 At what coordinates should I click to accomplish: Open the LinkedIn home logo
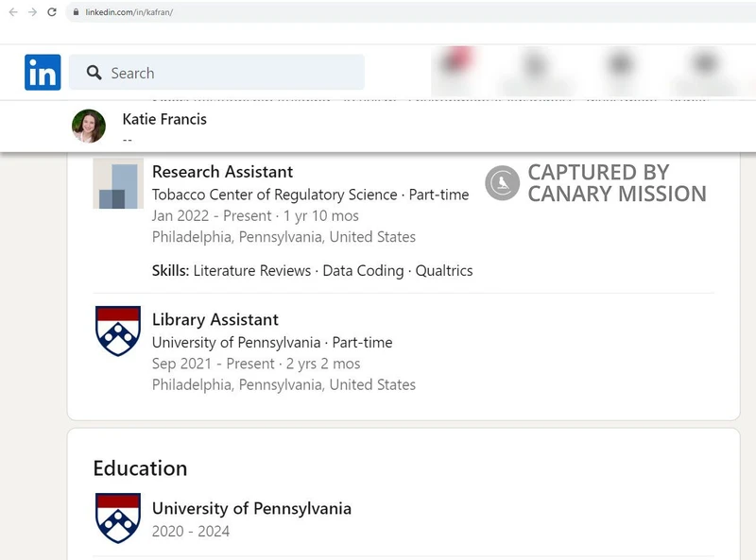(43, 73)
